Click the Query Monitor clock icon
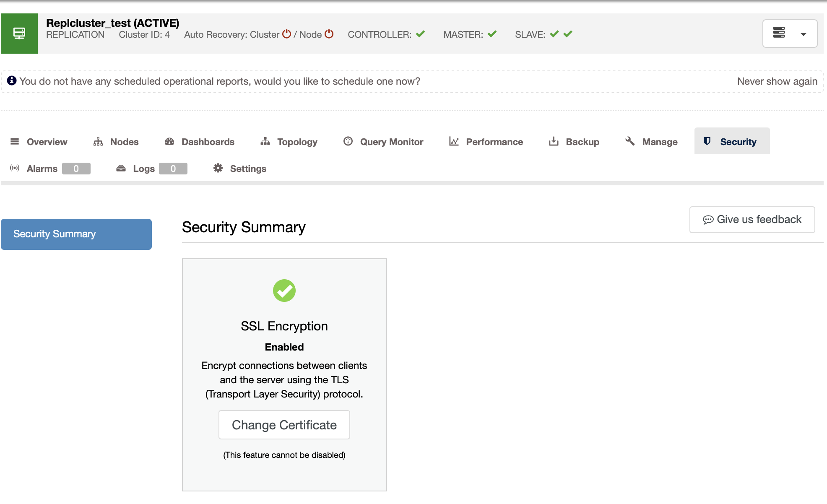827x504 pixels. click(348, 141)
